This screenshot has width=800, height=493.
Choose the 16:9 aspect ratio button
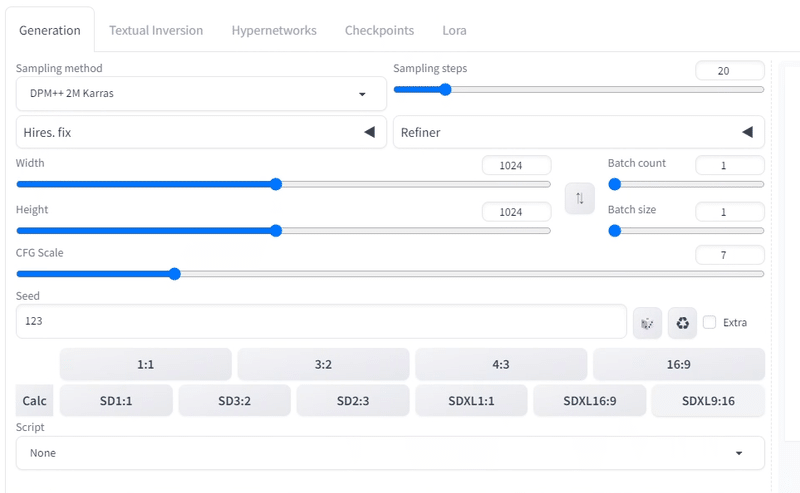pos(679,364)
